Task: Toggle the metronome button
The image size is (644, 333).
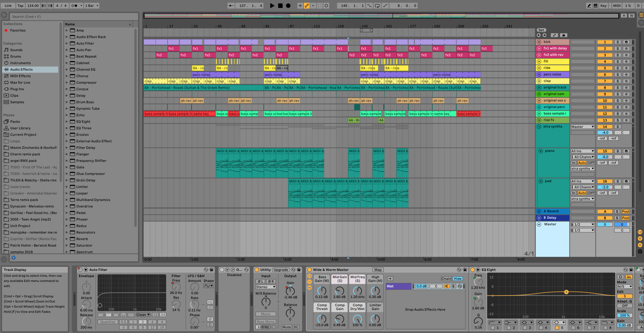Action: 74,6
